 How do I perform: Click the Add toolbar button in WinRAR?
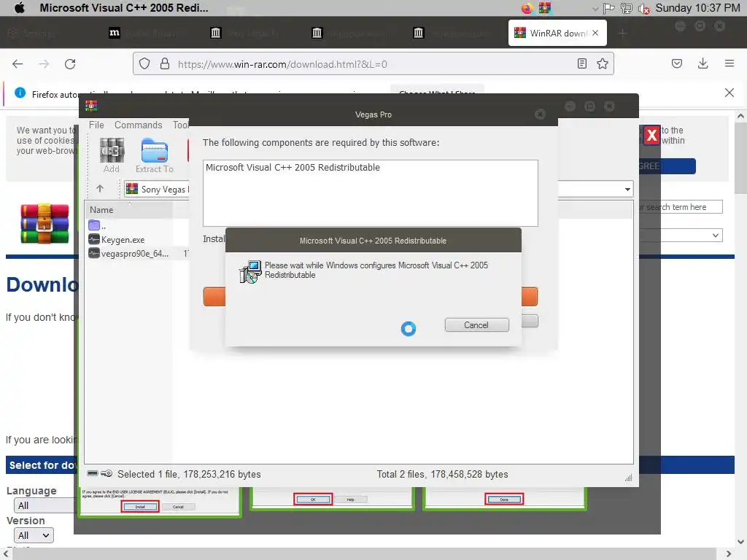[112, 155]
